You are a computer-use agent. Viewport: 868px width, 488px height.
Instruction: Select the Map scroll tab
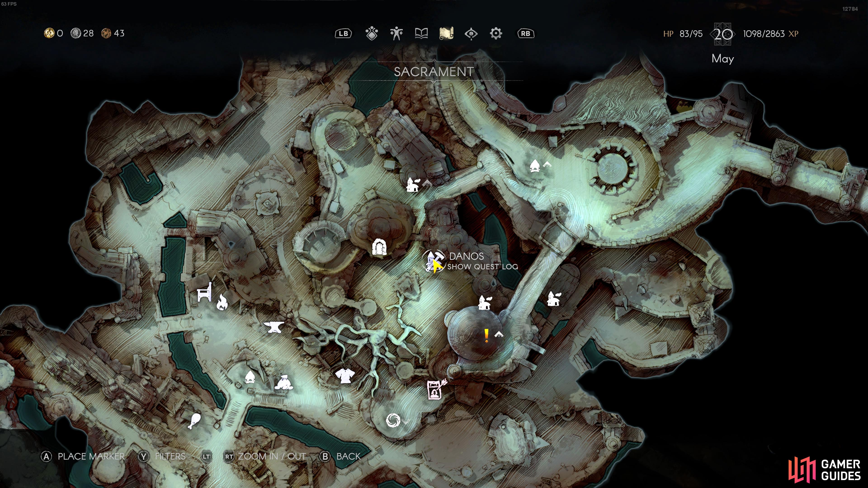coord(446,33)
